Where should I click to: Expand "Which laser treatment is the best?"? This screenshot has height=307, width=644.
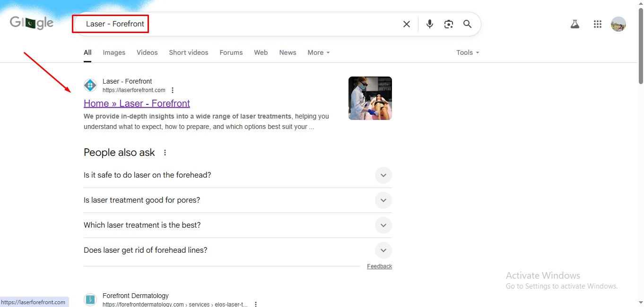(383, 225)
